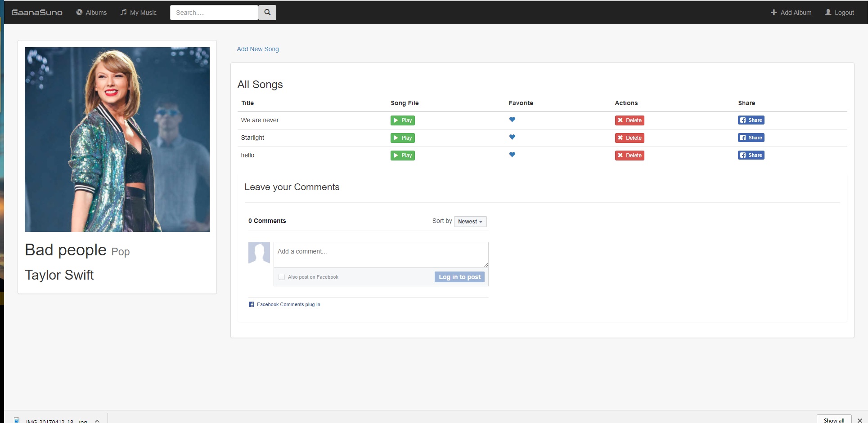Viewport: 868px width, 423px height.
Task: Click Add Album in the navbar
Action: click(x=791, y=13)
